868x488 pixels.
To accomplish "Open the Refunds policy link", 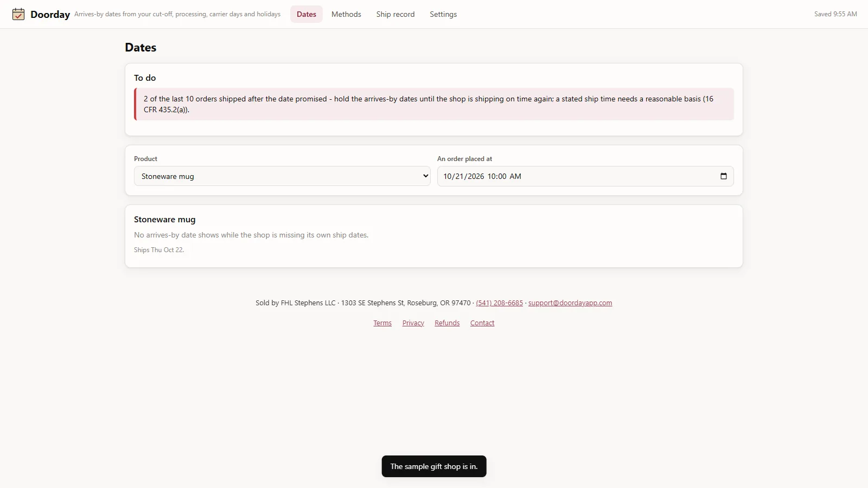I will pyautogui.click(x=447, y=323).
